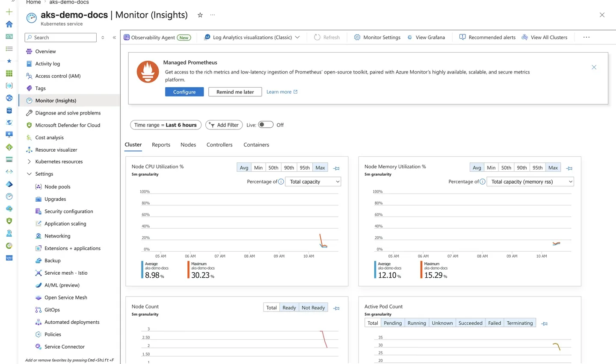Open View Grafana
The height and width of the screenshot is (364, 616).
click(426, 37)
